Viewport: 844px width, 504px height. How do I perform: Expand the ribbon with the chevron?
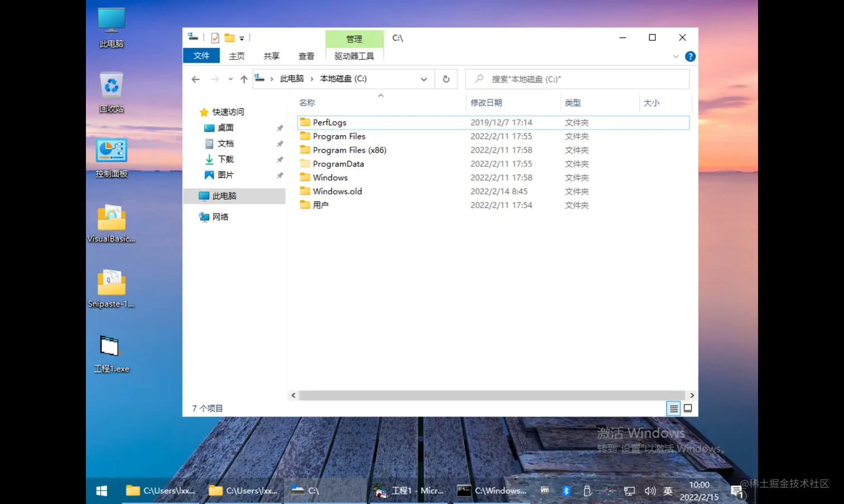675,56
